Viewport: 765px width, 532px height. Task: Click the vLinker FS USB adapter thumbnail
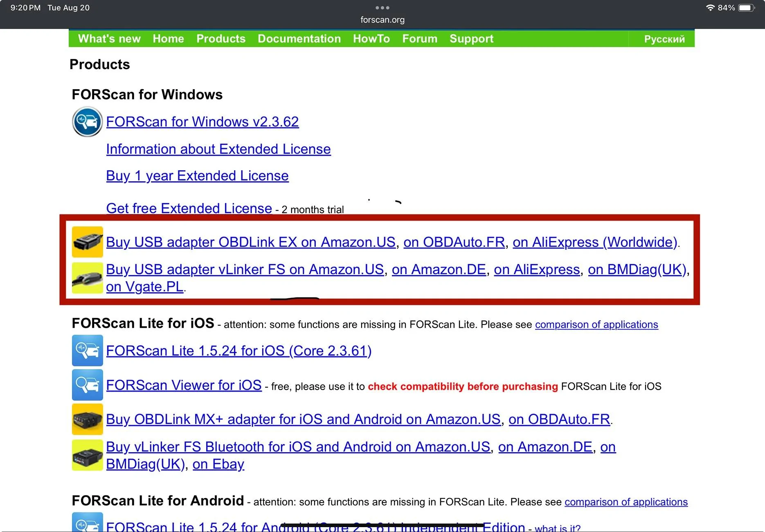(87, 278)
